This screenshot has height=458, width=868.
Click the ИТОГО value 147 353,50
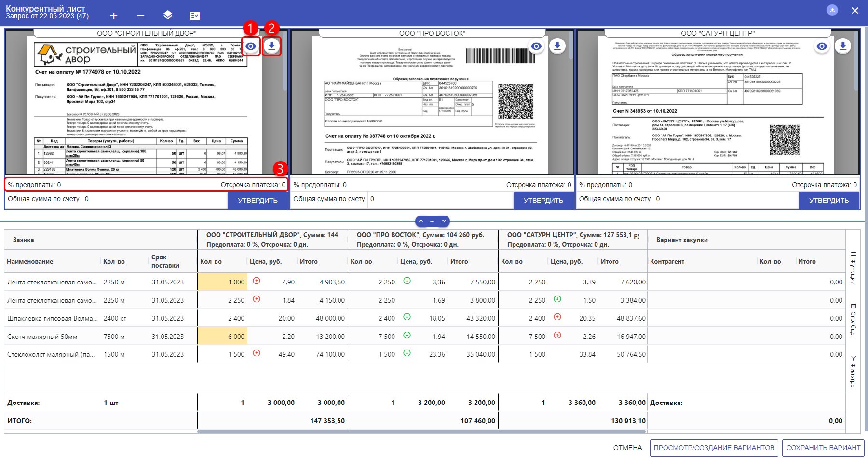pyautogui.click(x=327, y=421)
